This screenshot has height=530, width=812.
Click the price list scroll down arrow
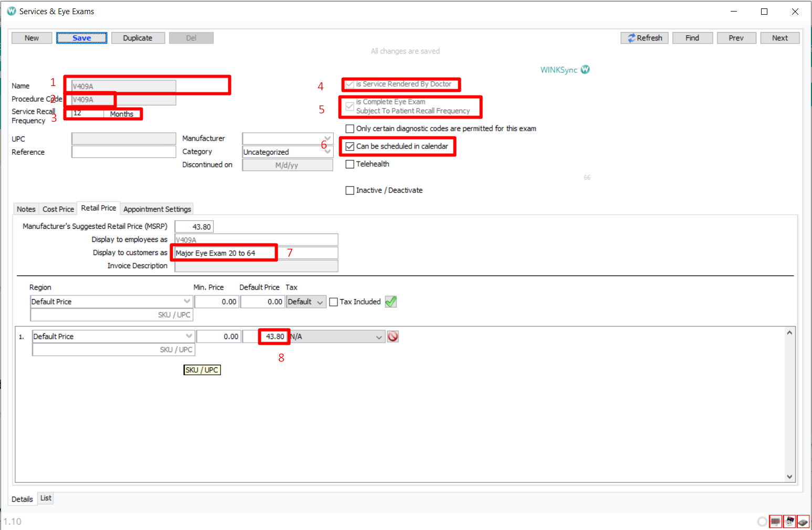point(789,476)
